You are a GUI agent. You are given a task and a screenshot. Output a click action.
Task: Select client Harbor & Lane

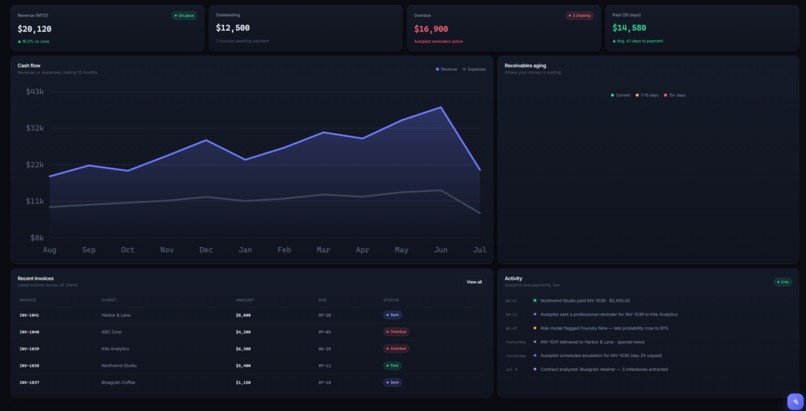point(116,315)
